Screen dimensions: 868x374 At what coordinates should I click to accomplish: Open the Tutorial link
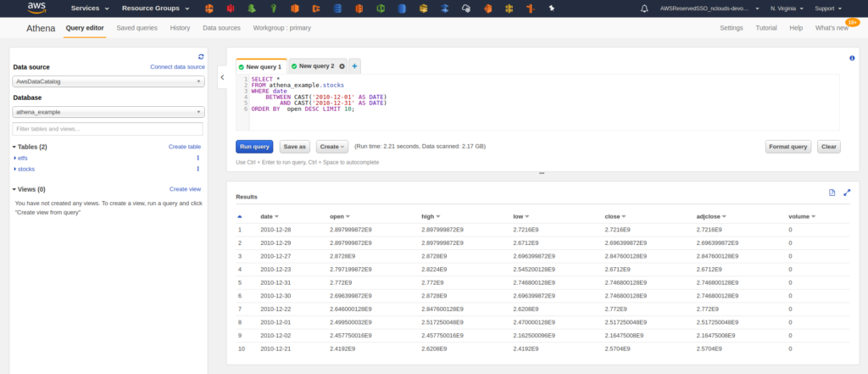(766, 28)
